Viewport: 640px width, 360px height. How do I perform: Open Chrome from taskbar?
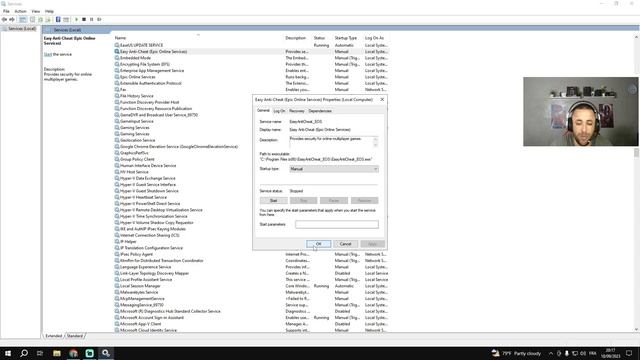click(73, 353)
